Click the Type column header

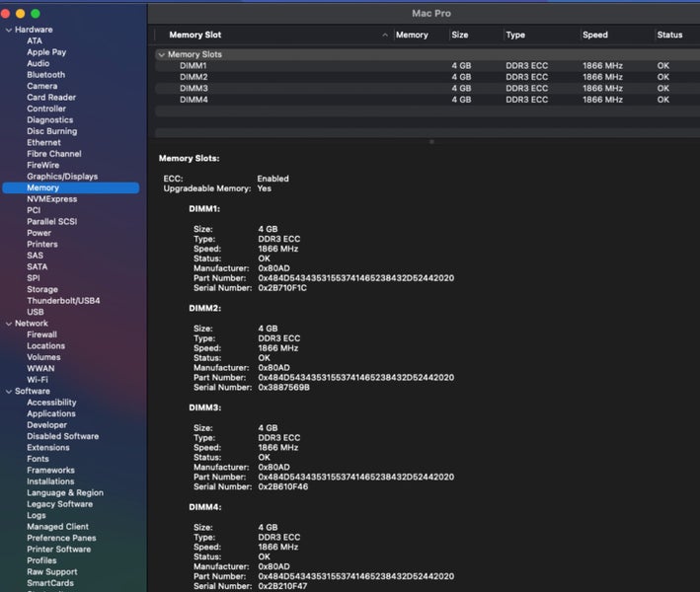tap(515, 35)
